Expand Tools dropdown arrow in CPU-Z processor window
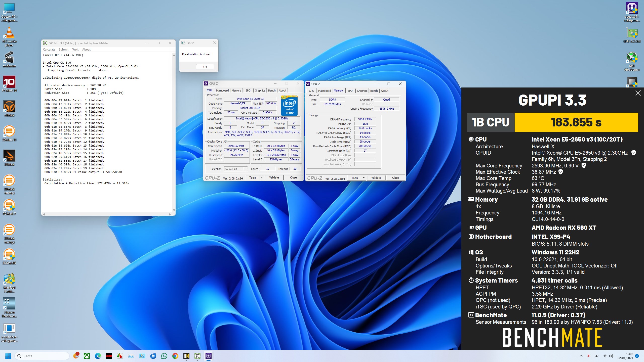 (262, 177)
